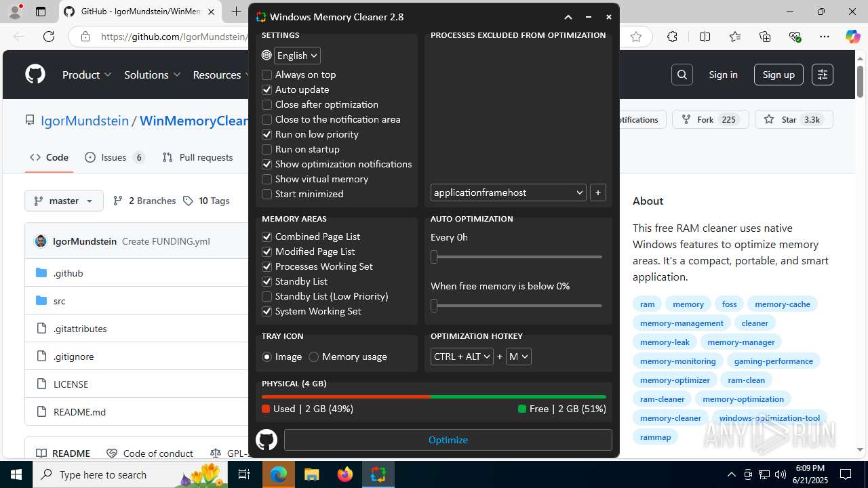Enable Always on top
Viewport: 868px width, 488px height.
coord(299,75)
